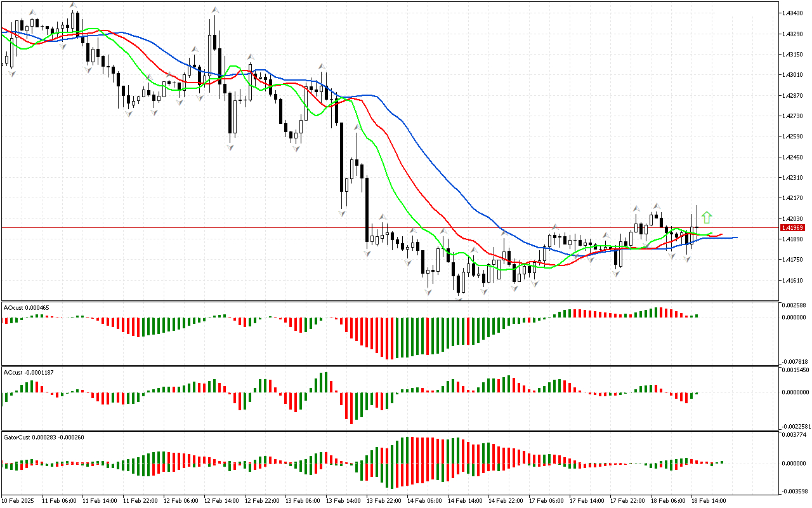Pick the 1.42590 price scale value
Screen dimensions: 812x508
tap(792, 136)
